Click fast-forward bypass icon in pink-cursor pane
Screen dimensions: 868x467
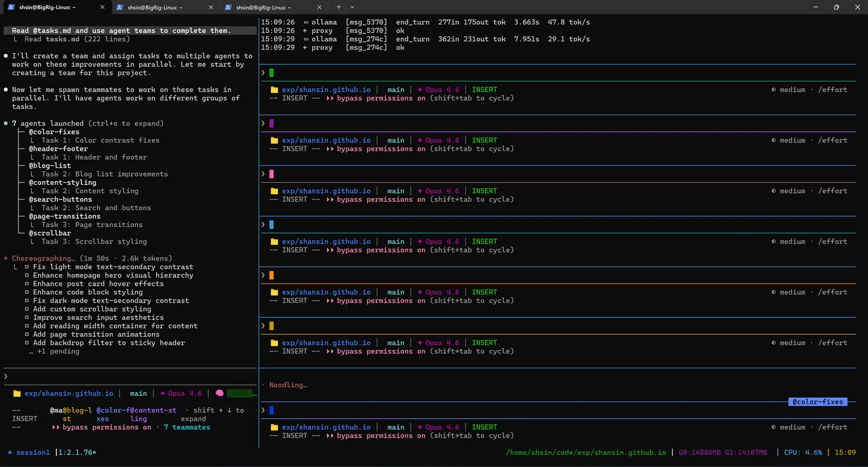[x=330, y=200]
